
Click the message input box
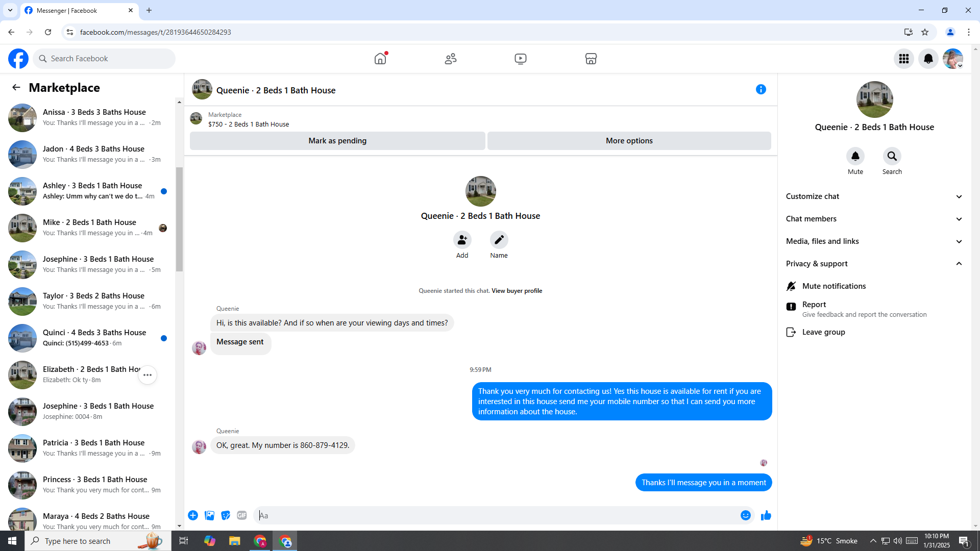pyautogui.click(x=498, y=515)
